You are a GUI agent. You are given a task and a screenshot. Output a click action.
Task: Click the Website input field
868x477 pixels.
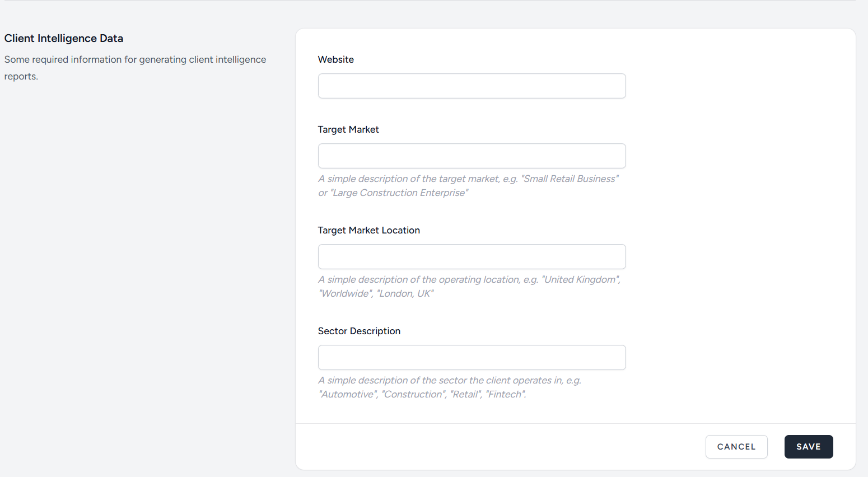click(x=472, y=86)
